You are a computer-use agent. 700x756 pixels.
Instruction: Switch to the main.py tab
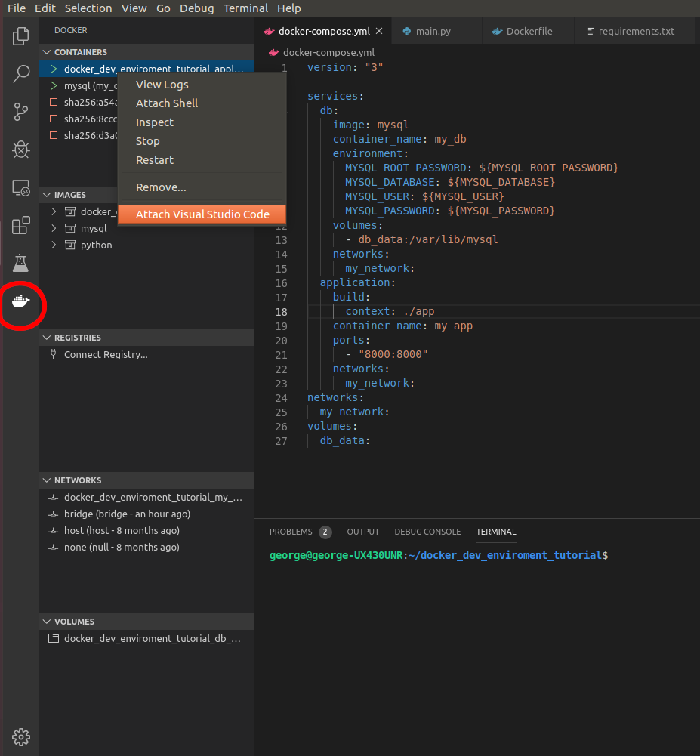pos(436,31)
